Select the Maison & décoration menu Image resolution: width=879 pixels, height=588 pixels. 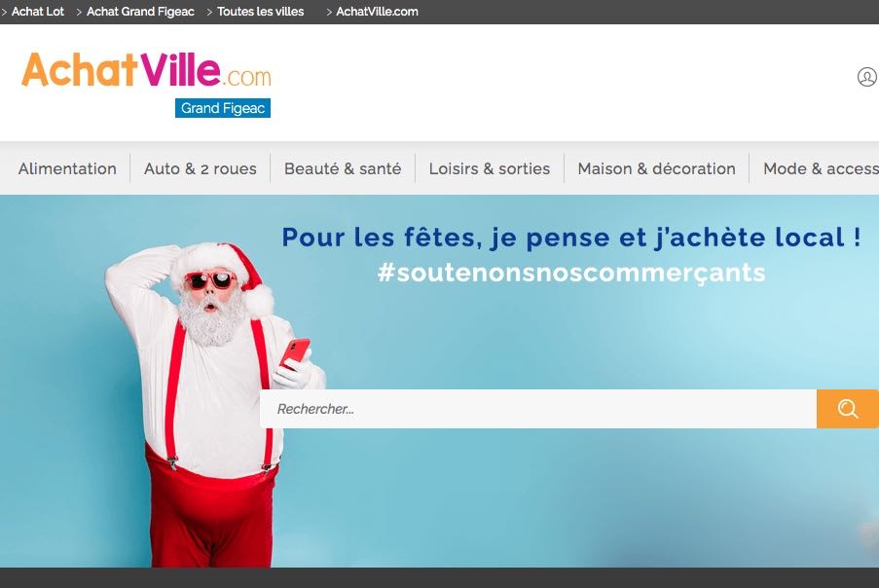(x=656, y=168)
